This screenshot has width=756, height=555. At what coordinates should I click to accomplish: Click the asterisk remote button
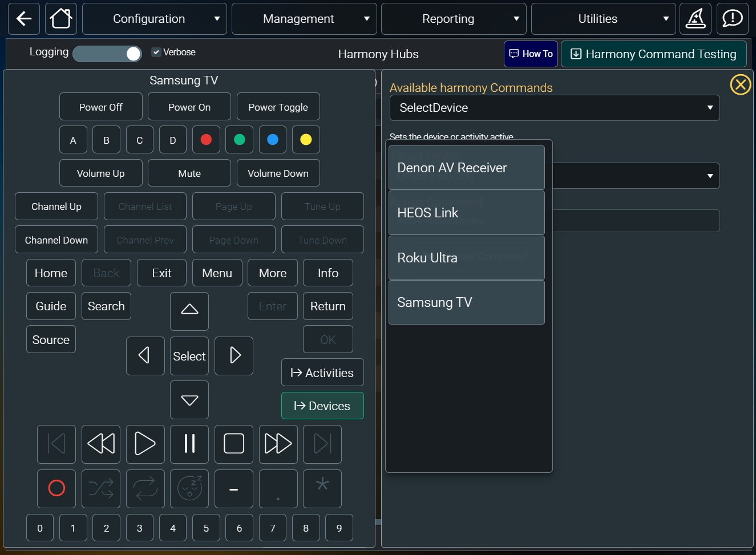click(322, 489)
